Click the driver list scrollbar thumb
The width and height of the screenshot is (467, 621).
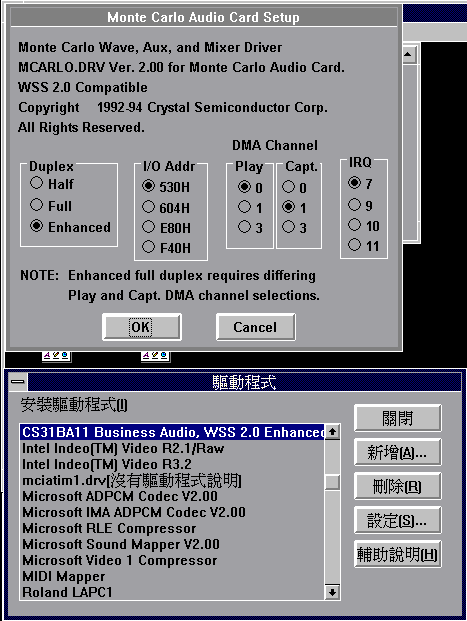pyautogui.click(x=332, y=482)
